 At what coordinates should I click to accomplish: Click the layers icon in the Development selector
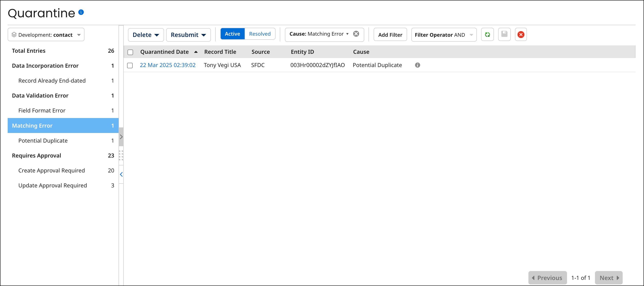click(x=14, y=35)
